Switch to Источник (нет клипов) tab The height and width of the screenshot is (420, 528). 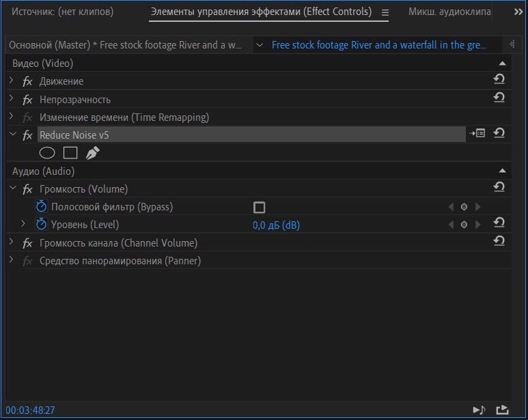click(x=62, y=12)
